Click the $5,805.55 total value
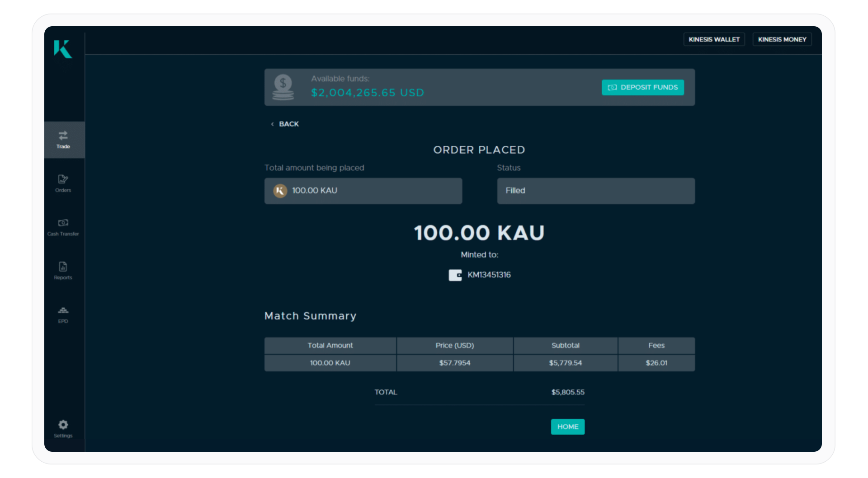The width and height of the screenshot is (868, 478). [x=568, y=392]
